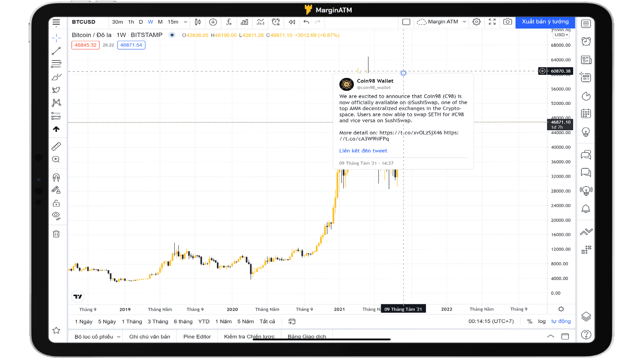Take a chart snapshot with the camera
The width and height of the screenshot is (644, 358).
pyautogui.click(x=507, y=21)
